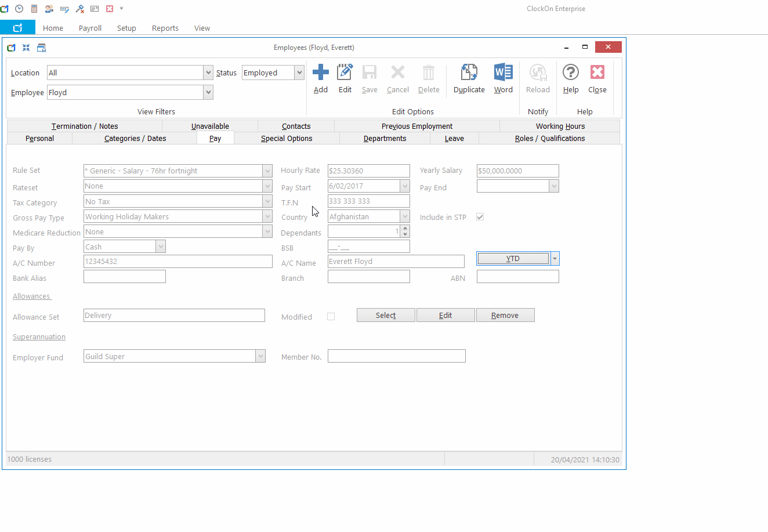Expand the Location dropdown
The image size is (768, 532).
click(x=208, y=73)
